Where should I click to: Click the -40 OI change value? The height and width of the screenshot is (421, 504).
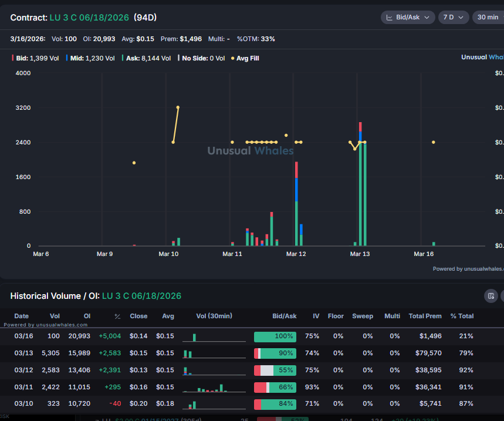click(115, 403)
